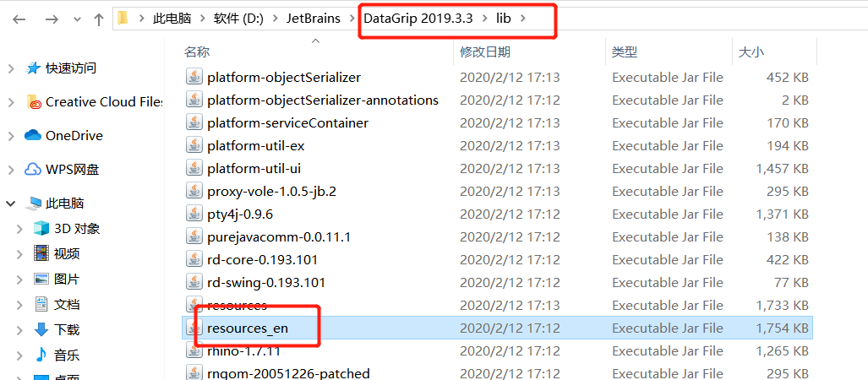
Task: Expand 文档 folder node
Action: [x=20, y=305]
